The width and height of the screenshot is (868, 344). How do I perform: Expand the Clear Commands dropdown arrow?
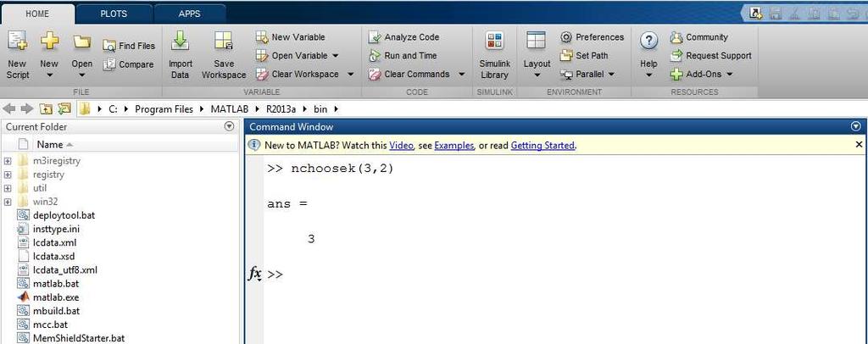(462, 74)
